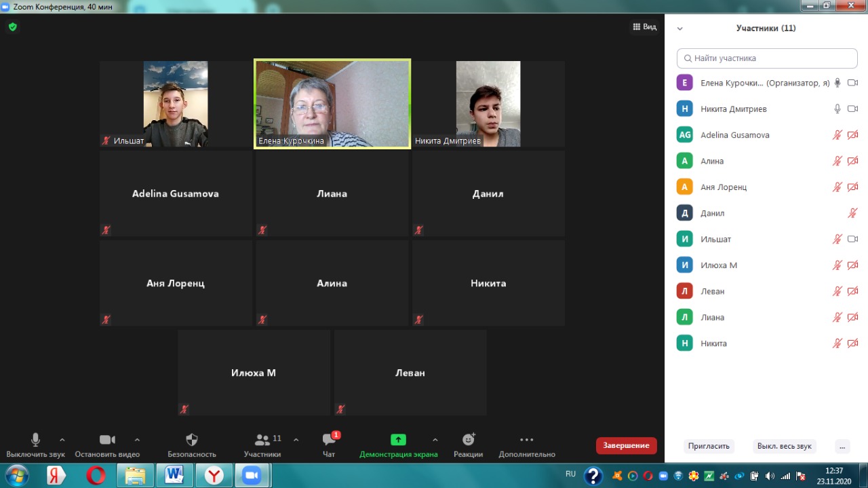Open Дополнительно three-dots menu in toolbar

pos(526,440)
